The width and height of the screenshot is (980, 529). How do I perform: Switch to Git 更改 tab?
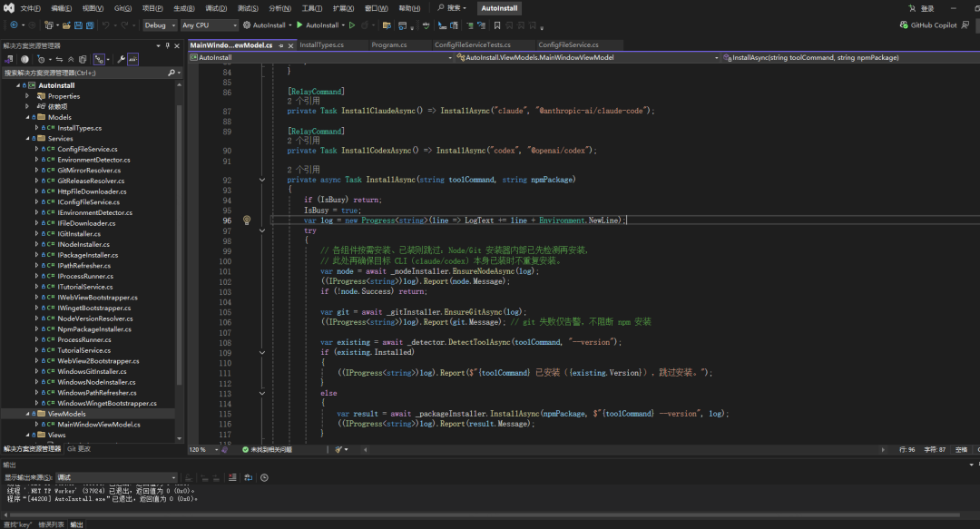point(79,449)
